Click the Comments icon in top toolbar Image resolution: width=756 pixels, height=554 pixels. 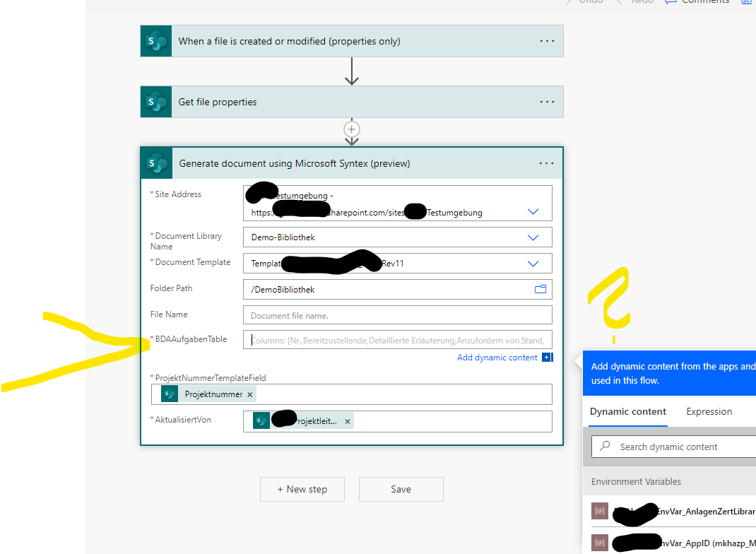pos(671,2)
